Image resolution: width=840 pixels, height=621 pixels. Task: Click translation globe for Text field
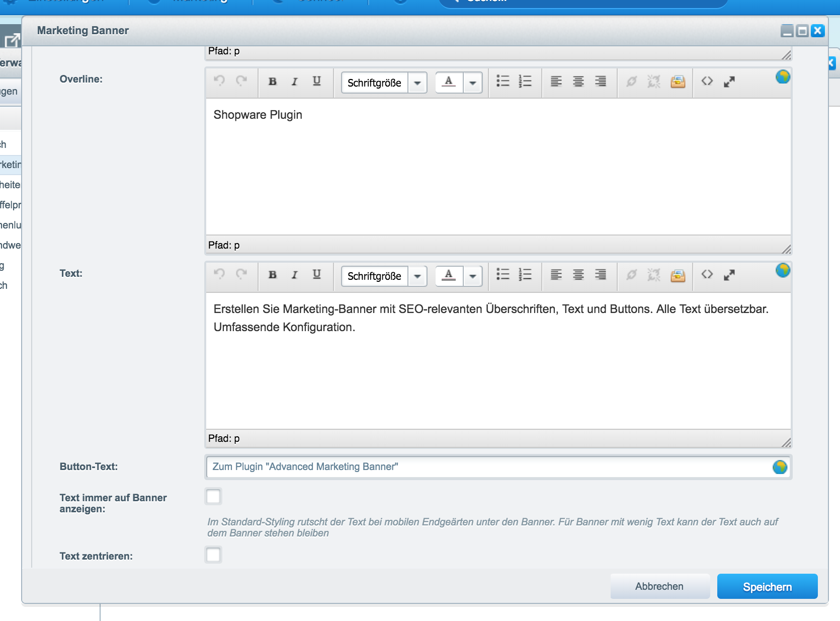[x=783, y=270]
